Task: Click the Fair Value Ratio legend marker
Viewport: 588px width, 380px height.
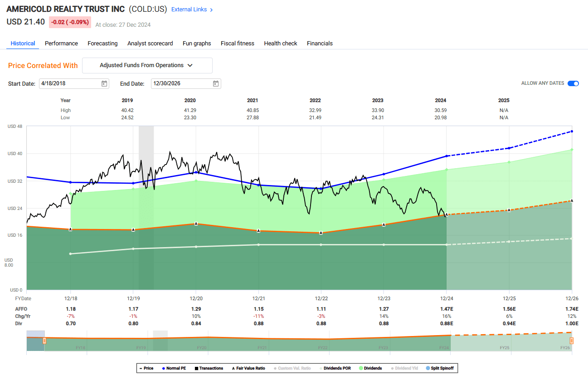Action: click(233, 368)
